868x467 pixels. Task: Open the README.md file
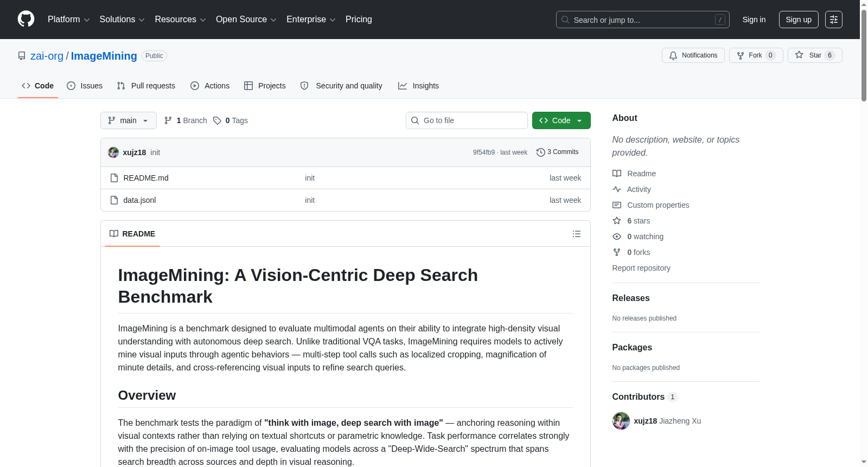click(146, 178)
